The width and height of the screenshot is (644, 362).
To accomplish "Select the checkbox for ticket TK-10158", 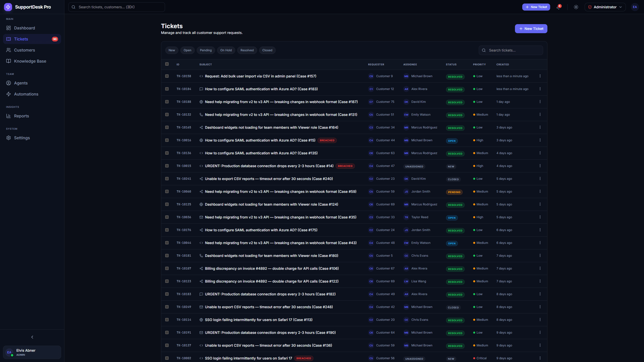I will click(x=167, y=76).
